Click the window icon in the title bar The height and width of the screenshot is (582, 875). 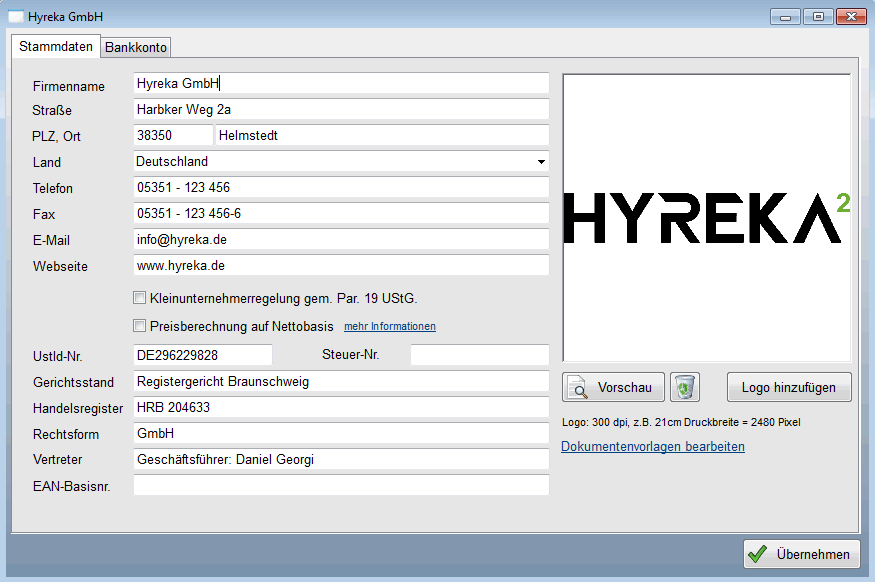16,17
